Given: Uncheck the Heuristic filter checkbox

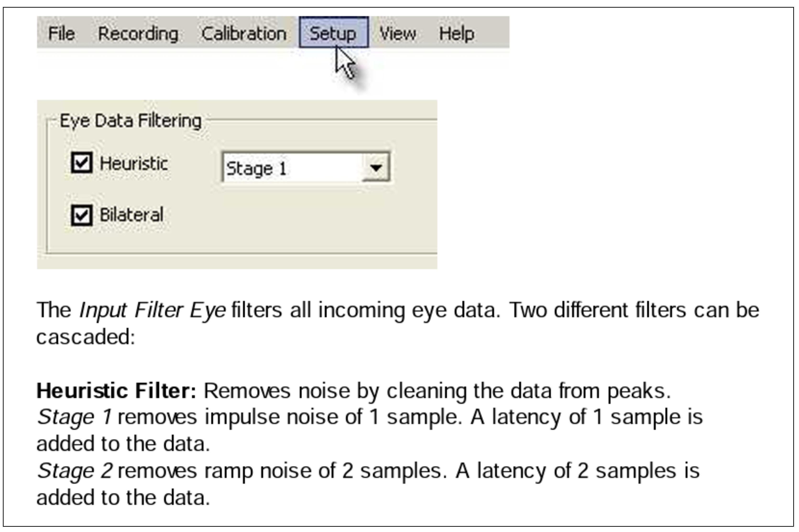Looking at the screenshot, I should point(82,163).
